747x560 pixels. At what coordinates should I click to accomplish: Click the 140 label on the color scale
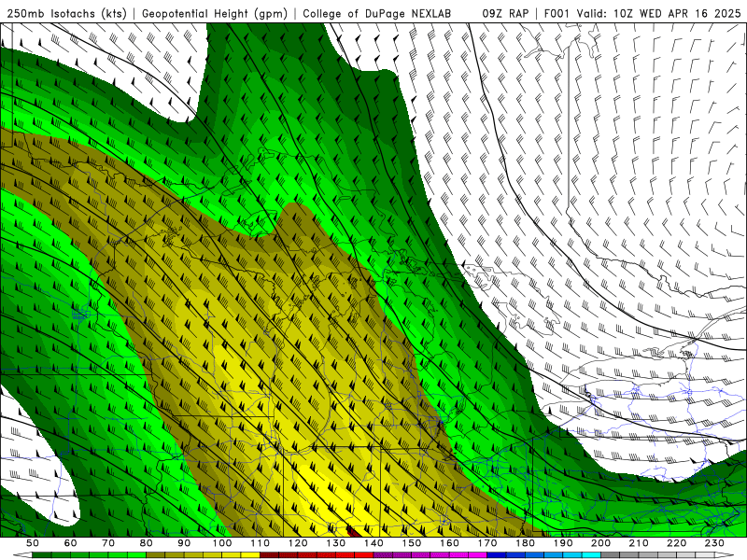click(373, 543)
